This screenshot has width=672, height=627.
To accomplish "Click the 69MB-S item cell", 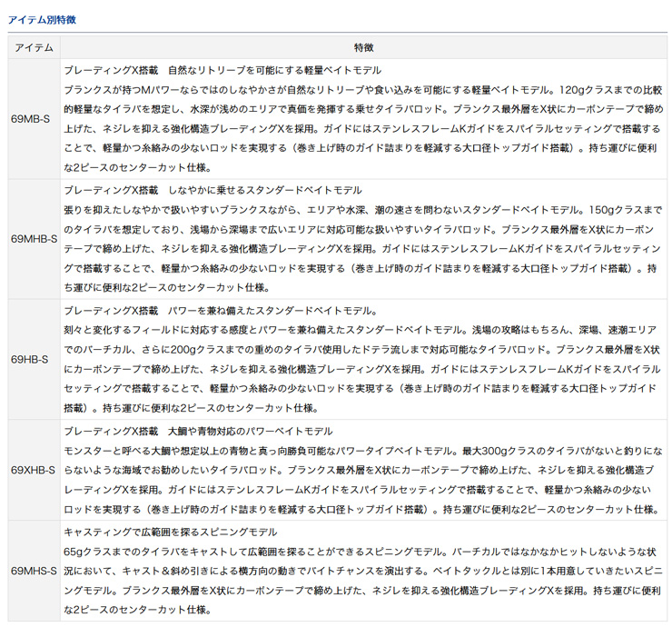I will point(33,118).
